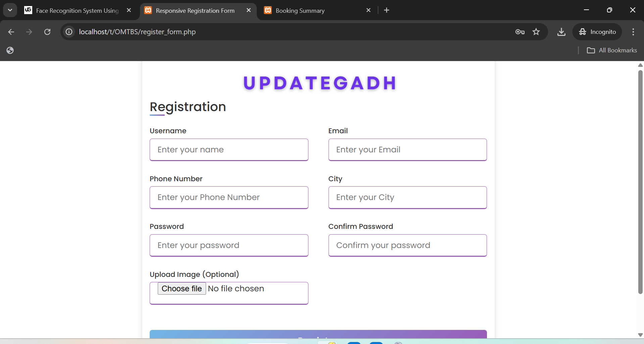The image size is (644, 344).
Task: Go back to previous page
Action: [11, 32]
